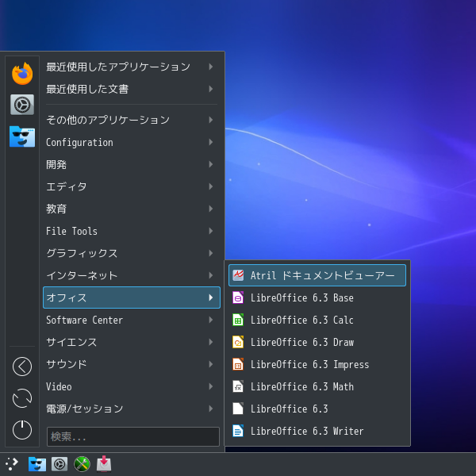
Task: Open the 開発 menu category
Action: (132, 164)
